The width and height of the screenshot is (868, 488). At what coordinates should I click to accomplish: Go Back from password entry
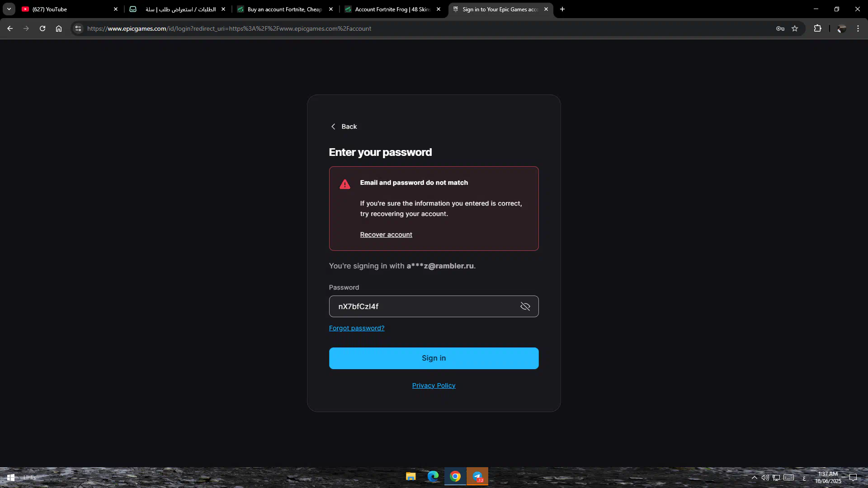tap(344, 127)
